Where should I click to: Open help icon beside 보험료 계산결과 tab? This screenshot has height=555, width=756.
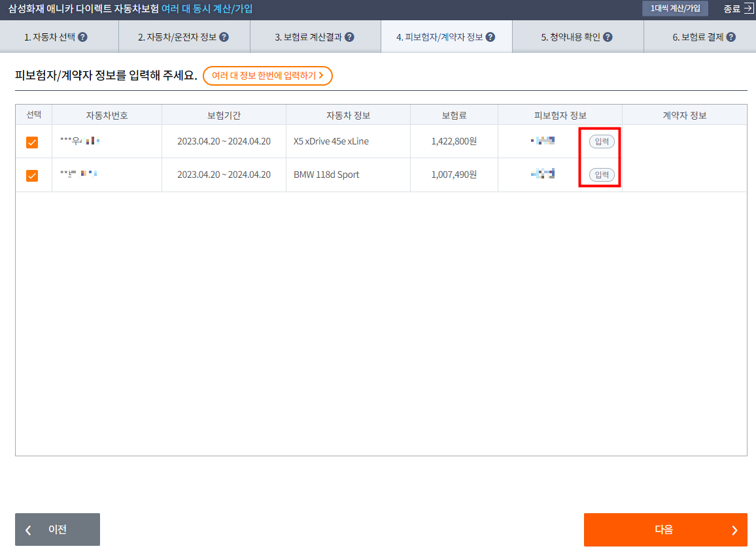350,37
